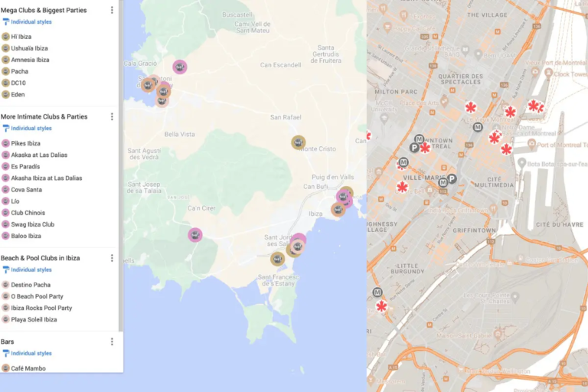Select Baloo Ibiza marker icon in list

[x=5, y=236]
